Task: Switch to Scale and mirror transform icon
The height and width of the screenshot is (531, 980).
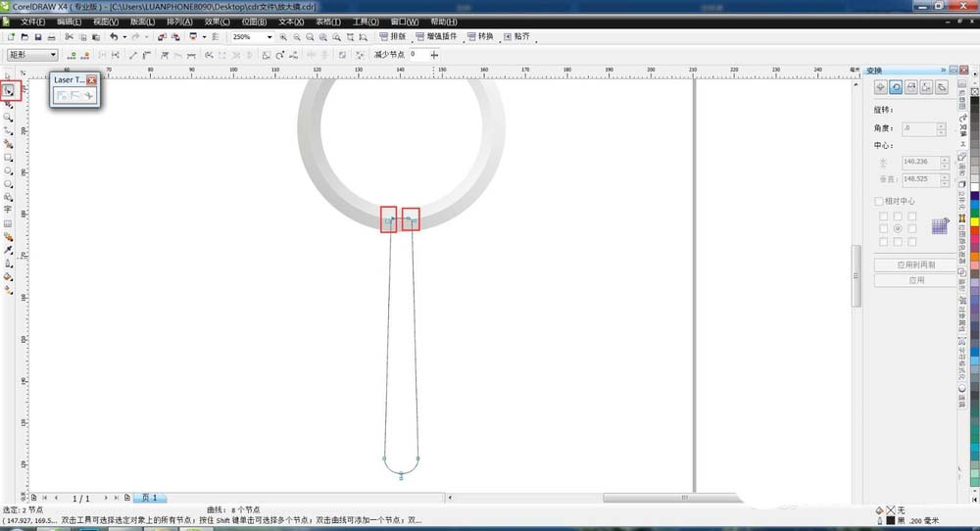Action: (911, 87)
